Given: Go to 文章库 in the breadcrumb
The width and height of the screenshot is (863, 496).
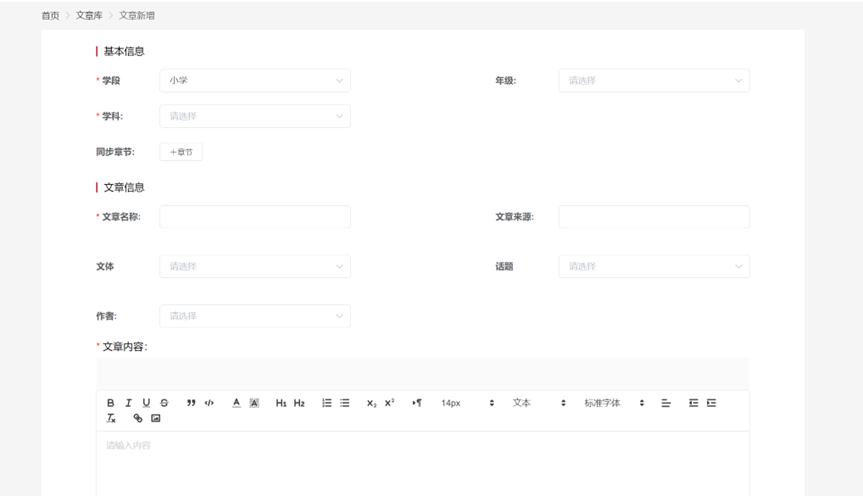Looking at the screenshot, I should click(x=91, y=16).
